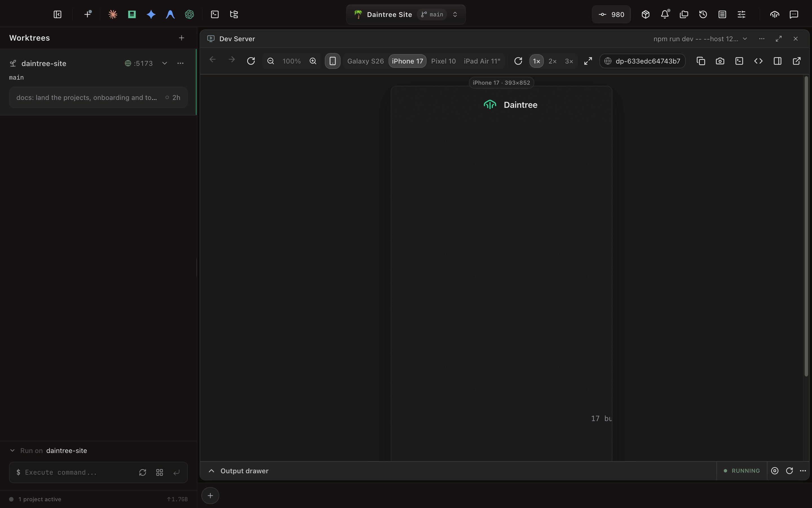812x508 pixels.
Task: Open the Gemini sparkle agent icon
Action: 151,14
